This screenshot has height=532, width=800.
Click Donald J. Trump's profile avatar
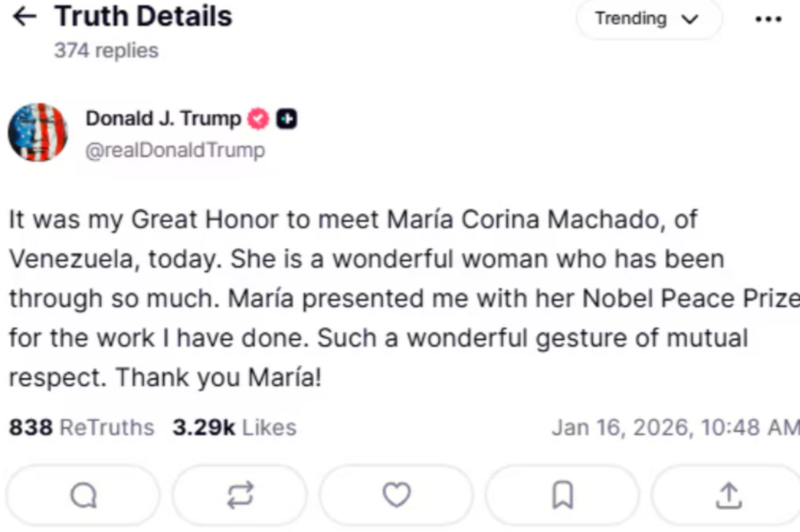point(39,132)
